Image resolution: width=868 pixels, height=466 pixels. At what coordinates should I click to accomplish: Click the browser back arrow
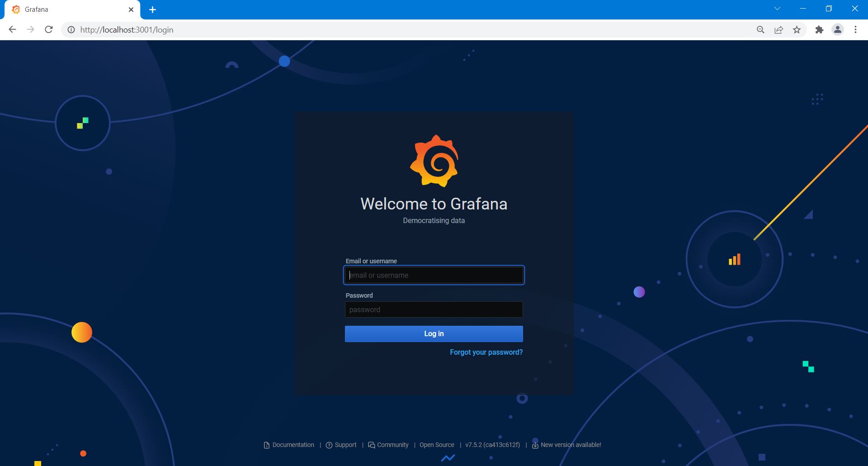coord(12,30)
